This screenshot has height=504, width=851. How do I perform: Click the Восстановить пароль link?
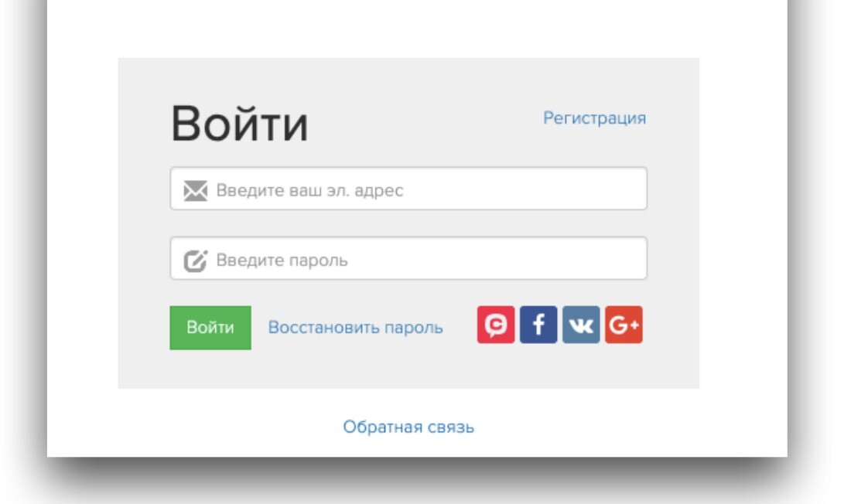pyautogui.click(x=355, y=328)
